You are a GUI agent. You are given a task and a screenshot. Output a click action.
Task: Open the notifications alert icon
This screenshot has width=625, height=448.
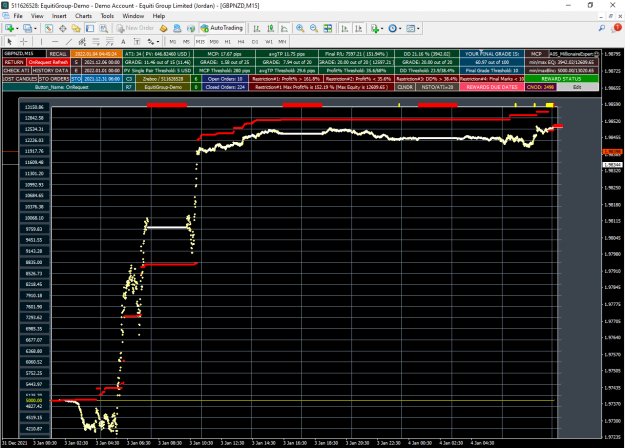(x=617, y=28)
